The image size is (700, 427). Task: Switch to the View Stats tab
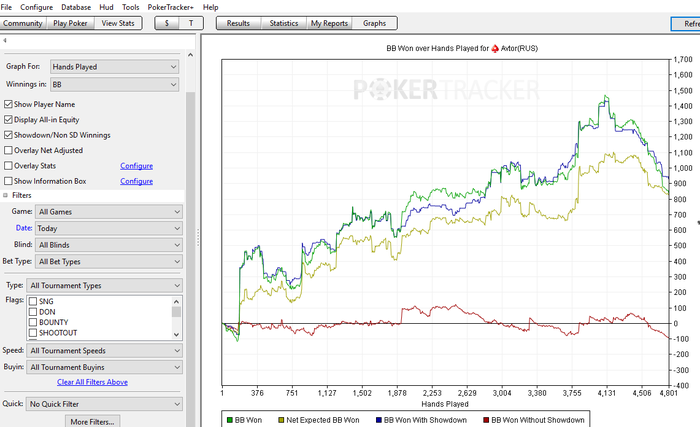[118, 23]
